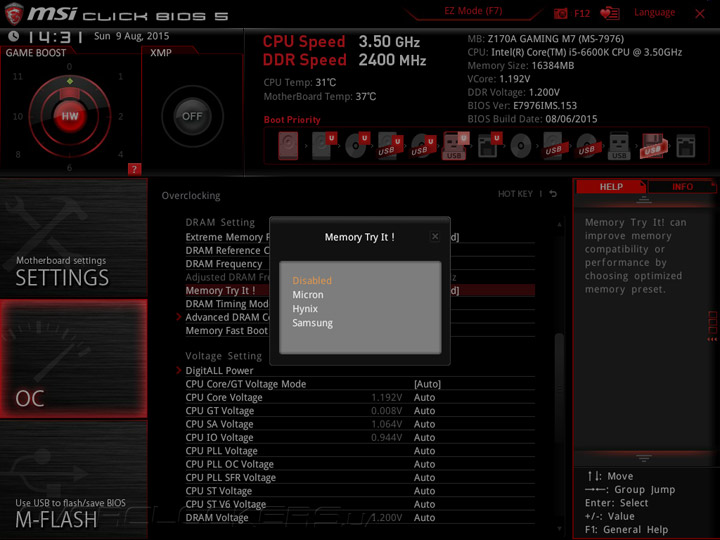Click the red question mark under Game Boost
This screenshot has width=720, height=540.
(134, 169)
